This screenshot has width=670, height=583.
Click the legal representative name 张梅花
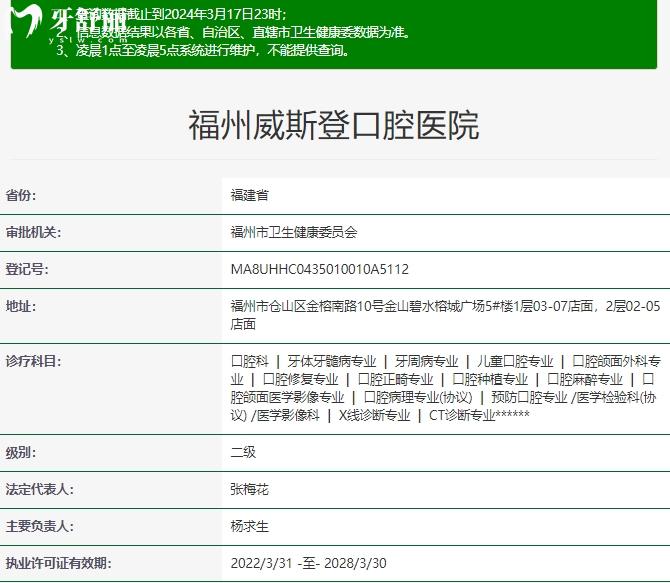[x=250, y=489]
